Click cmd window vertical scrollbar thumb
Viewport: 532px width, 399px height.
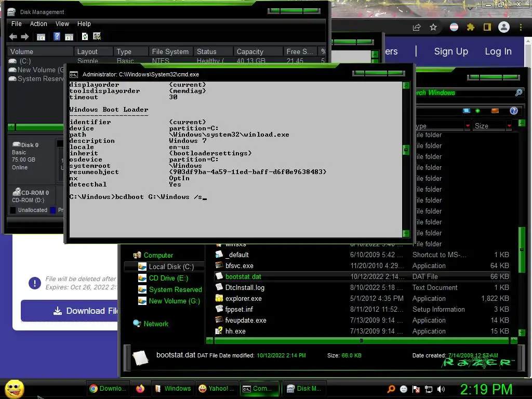406,150
